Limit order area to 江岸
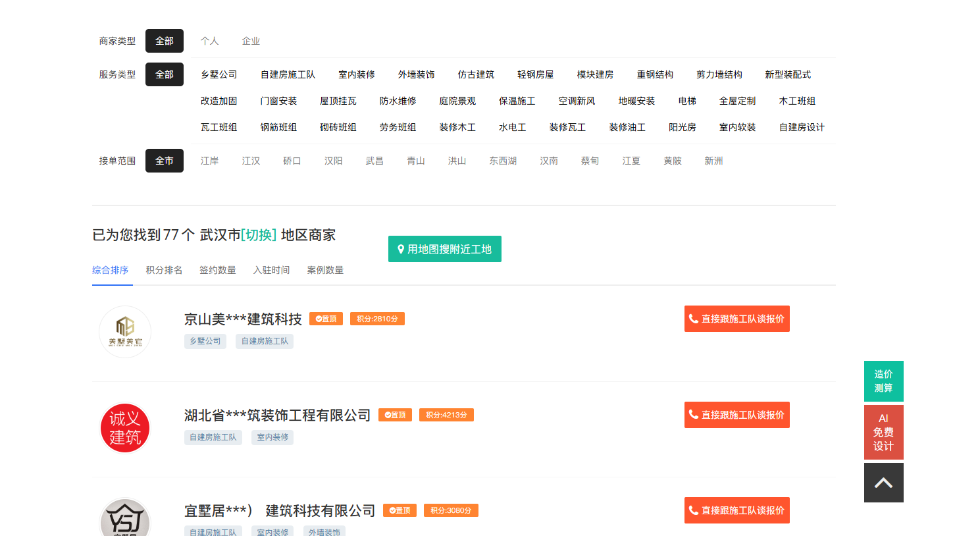 (x=210, y=161)
